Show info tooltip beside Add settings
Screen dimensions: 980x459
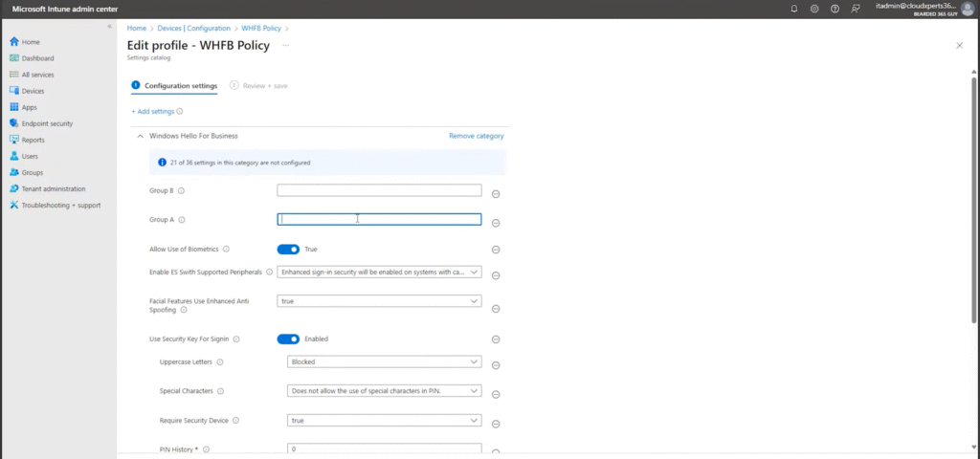tap(179, 111)
